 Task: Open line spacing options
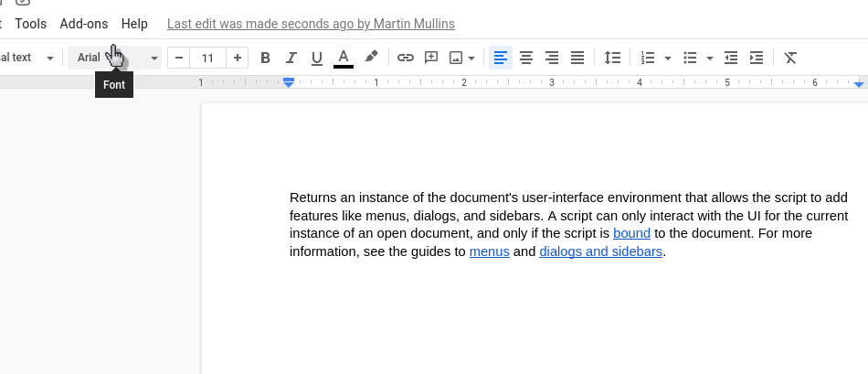tap(612, 58)
